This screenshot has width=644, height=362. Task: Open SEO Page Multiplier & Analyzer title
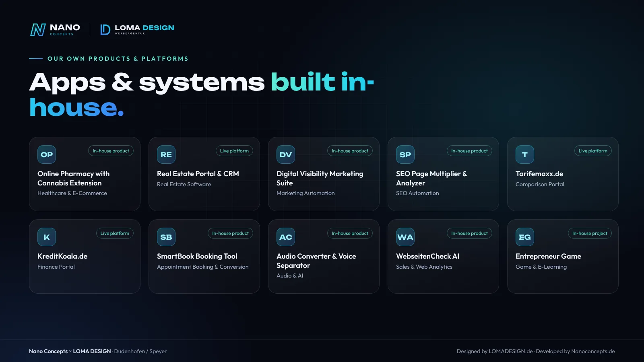[x=431, y=178]
